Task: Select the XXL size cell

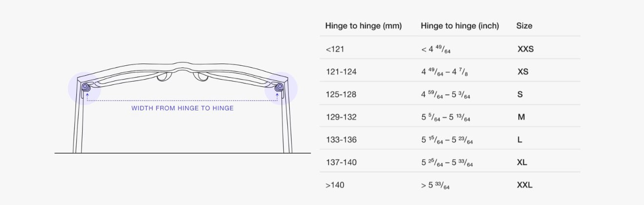Action: coord(525,185)
